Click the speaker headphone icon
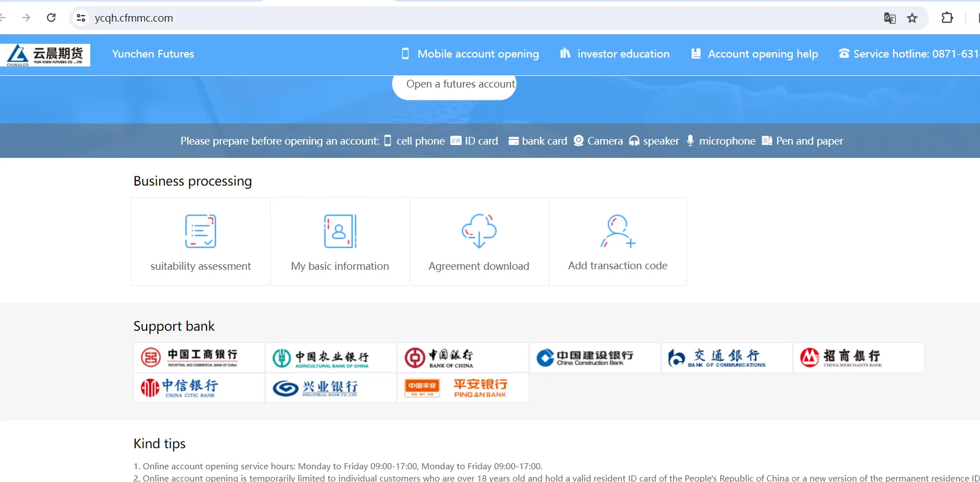 click(x=635, y=141)
